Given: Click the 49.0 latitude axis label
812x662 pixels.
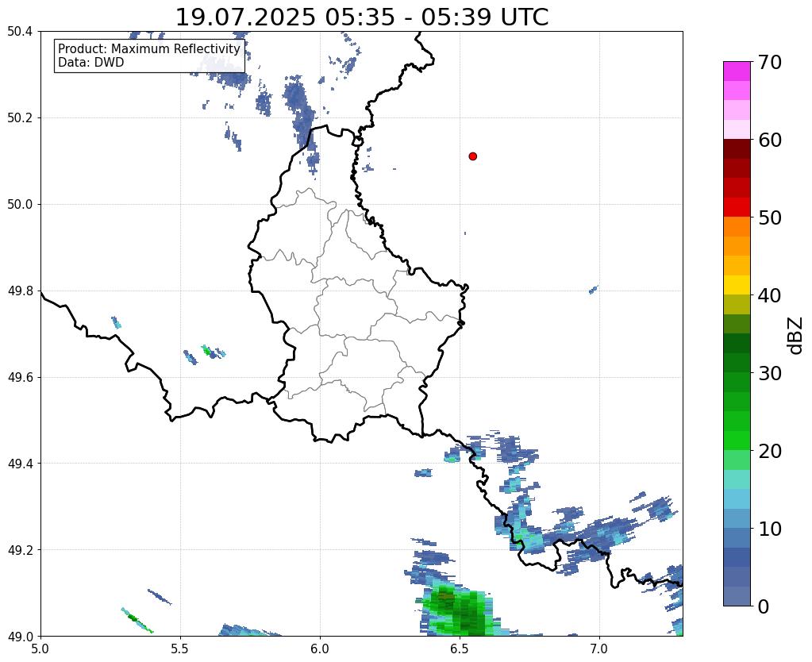Looking at the screenshot, I should click(20, 637).
